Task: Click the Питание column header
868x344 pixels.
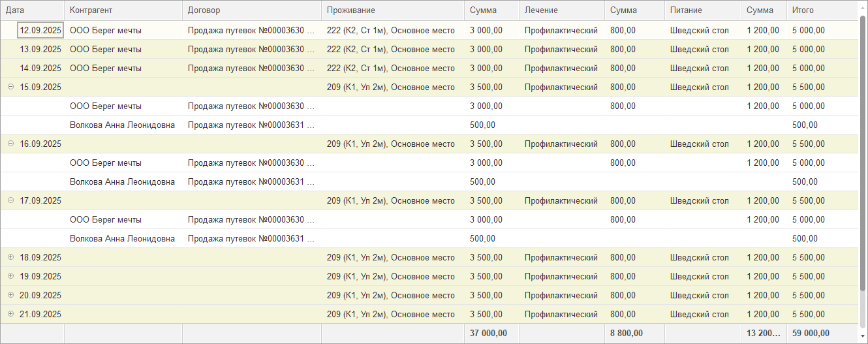Action: tap(702, 10)
